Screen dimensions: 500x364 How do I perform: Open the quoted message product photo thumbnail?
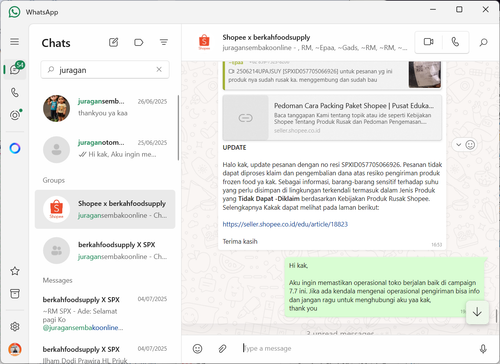[x=425, y=74]
